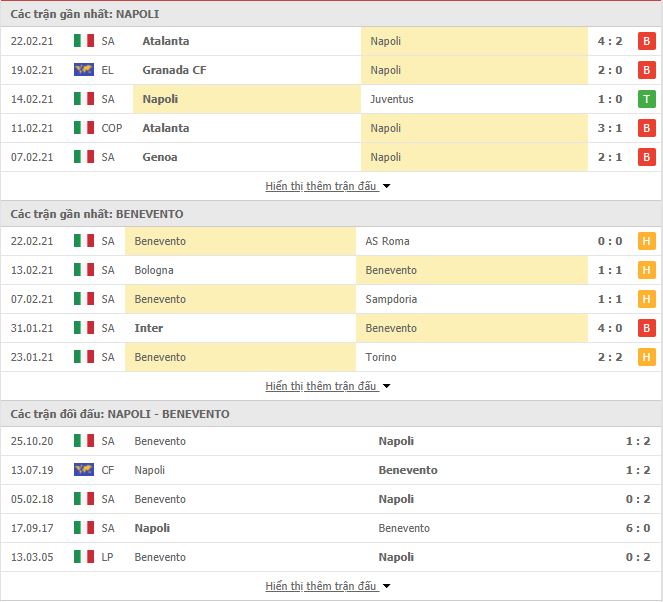Click the orange H badge for Benevento vs AS Roma
Screen dimensions: 663x602
647,241
